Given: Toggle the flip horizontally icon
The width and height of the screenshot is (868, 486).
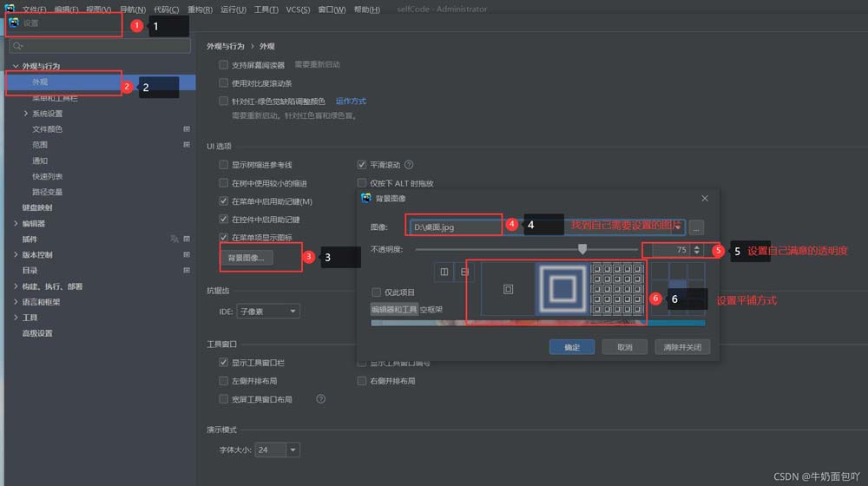Looking at the screenshot, I should click(x=444, y=272).
